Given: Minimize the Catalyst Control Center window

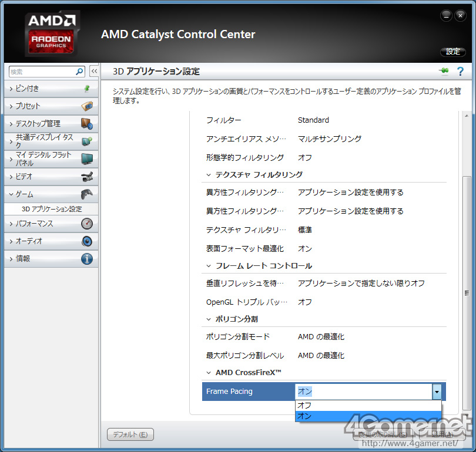Looking at the screenshot, I should (446, 15).
